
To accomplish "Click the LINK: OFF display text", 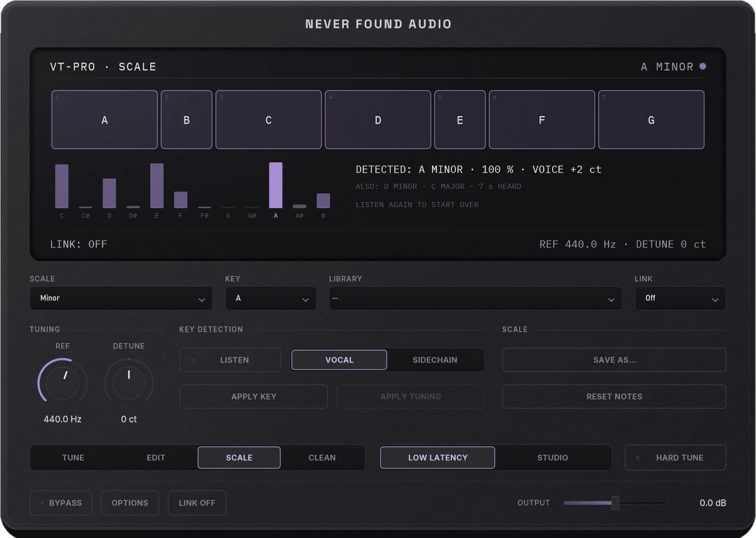I will 78,244.
